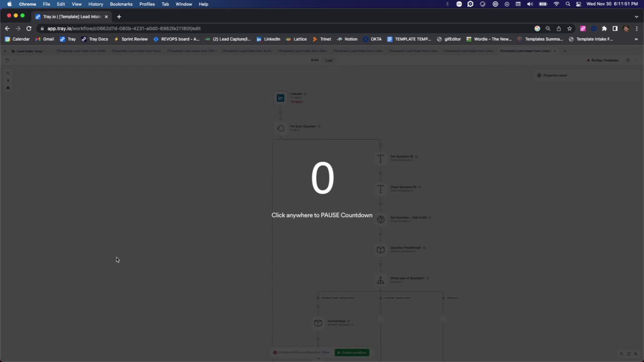Screen dimensions: 644x362
Task: Switch to the Logs tab
Action: point(329,60)
